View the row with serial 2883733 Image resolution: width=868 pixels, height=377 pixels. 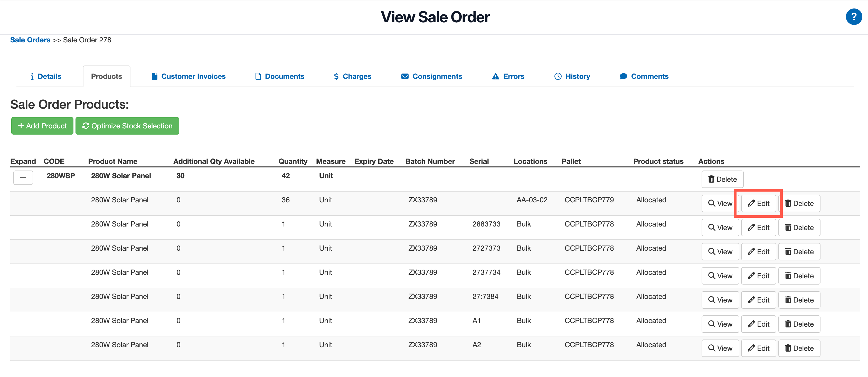(x=720, y=228)
